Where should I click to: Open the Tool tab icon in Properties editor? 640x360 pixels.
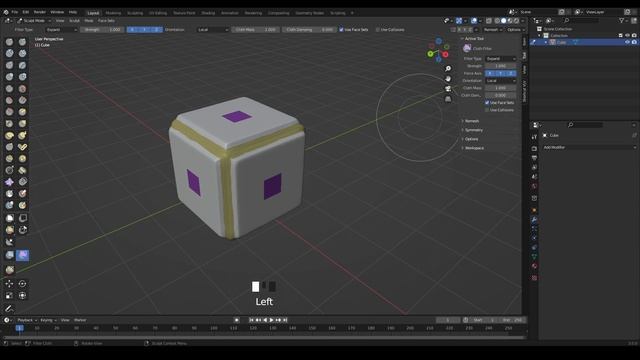tap(534, 137)
